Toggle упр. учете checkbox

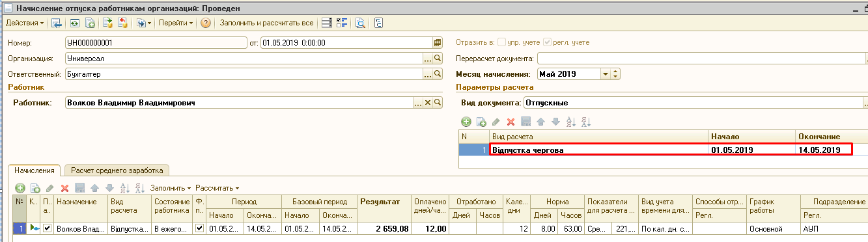click(x=501, y=43)
